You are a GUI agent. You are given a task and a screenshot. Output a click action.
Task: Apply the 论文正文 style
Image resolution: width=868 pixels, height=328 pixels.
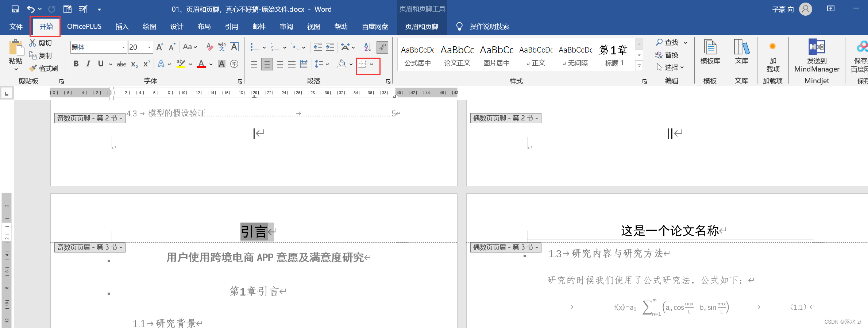457,55
